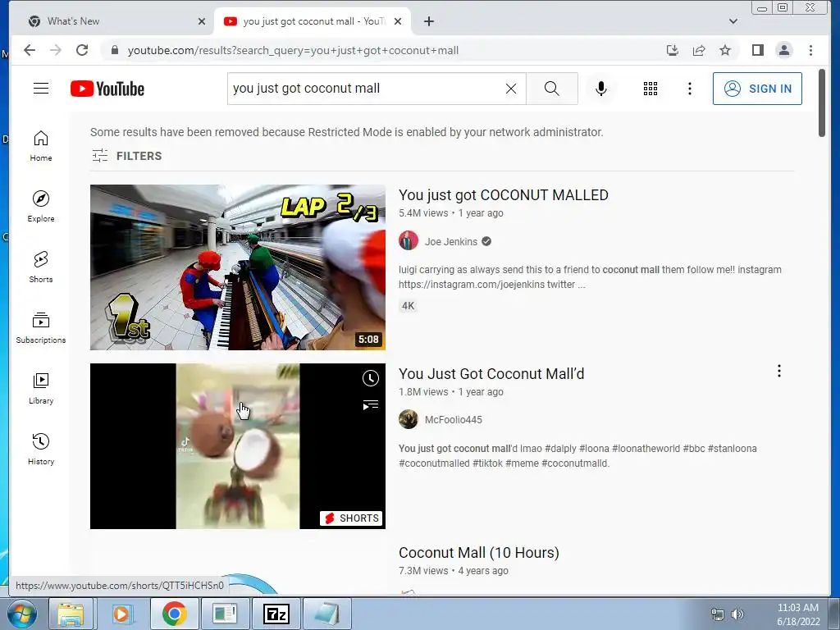This screenshot has height=630, width=840.
Task: Add Coconut Mall'd short to Watch Later
Action: point(370,378)
